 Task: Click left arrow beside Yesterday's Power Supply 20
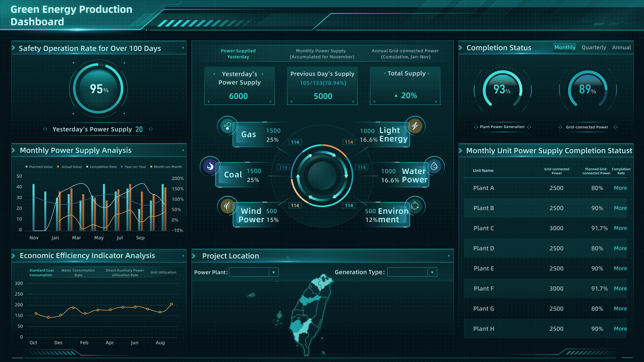(45, 129)
